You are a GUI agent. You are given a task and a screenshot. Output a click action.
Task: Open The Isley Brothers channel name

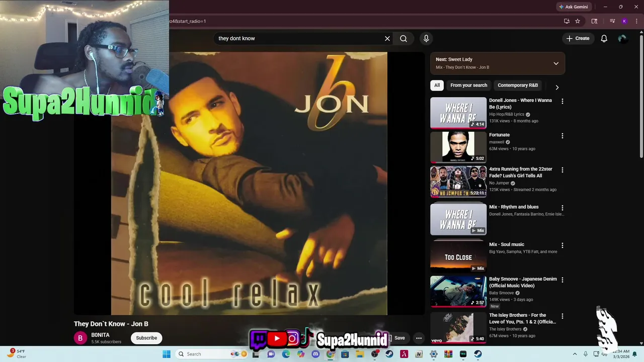click(505, 329)
